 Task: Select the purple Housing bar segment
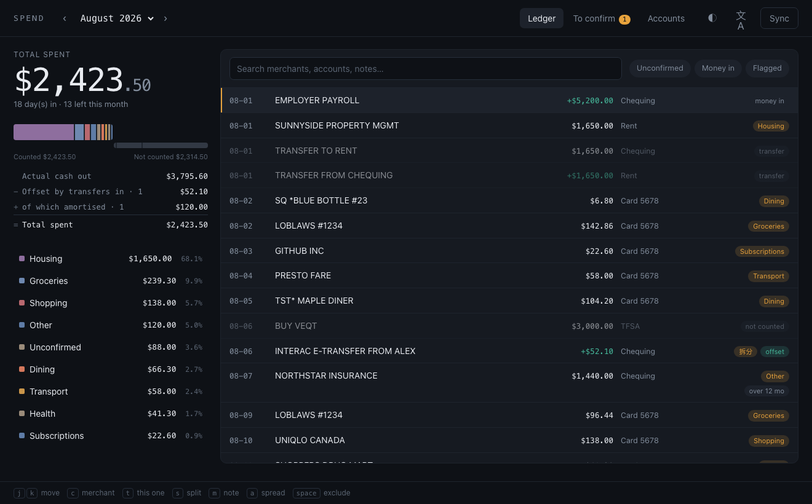(x=44, y=132)
